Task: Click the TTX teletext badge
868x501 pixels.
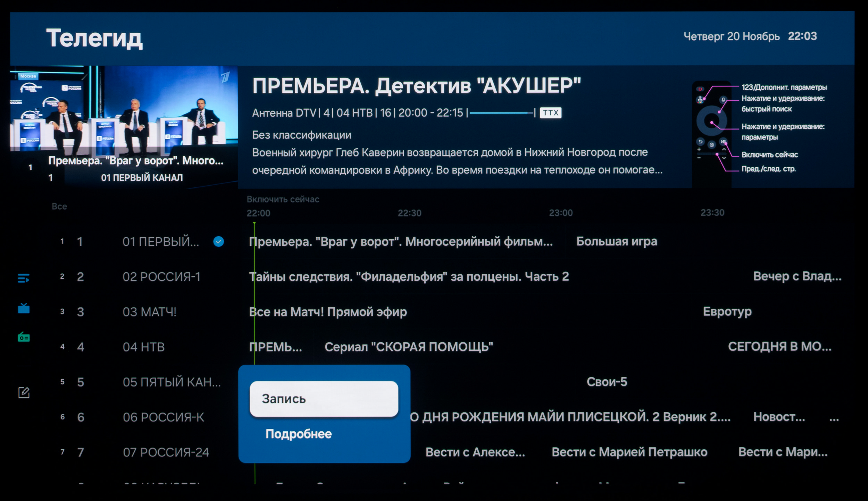Action: point(550,113)
